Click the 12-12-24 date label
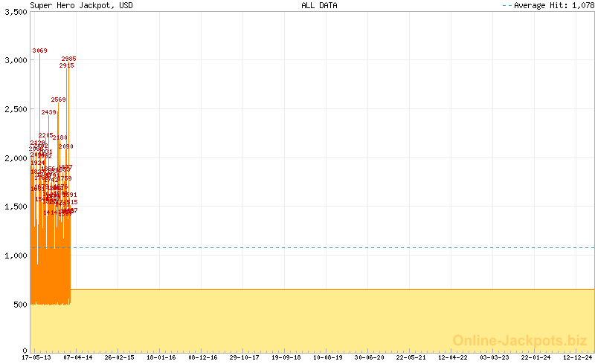595x364 pixels. 577,357
